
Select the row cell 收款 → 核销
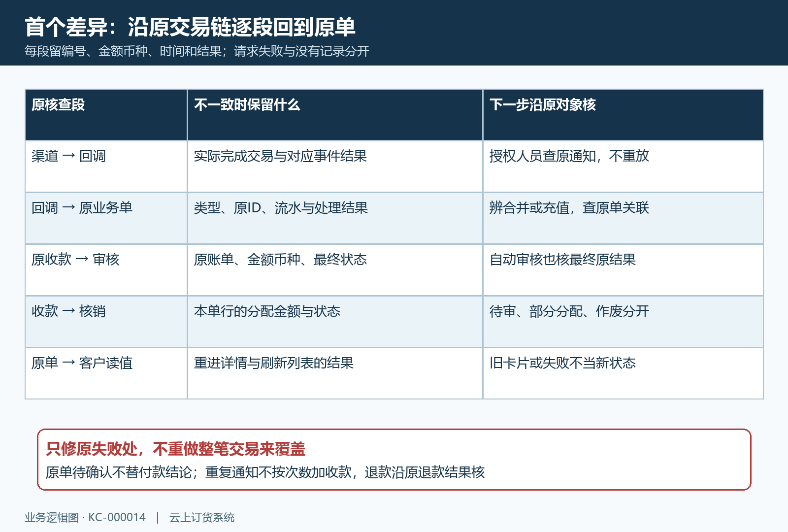tap(106, 322)
